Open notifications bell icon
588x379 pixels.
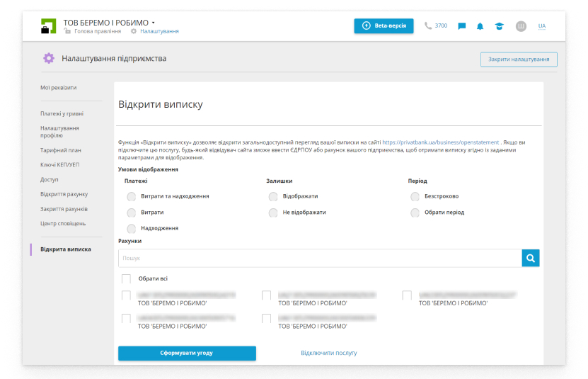pos(480,26)
